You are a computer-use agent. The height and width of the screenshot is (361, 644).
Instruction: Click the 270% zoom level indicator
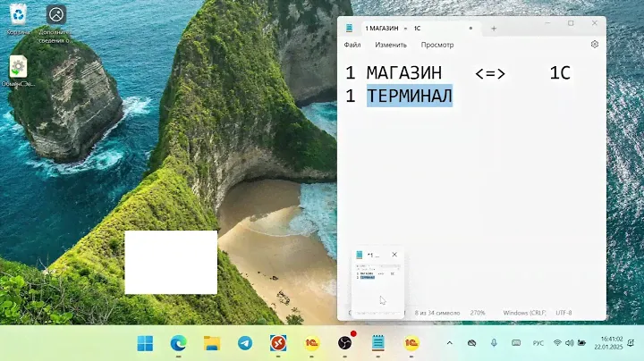pyautogui.click(x=479, y=313)
